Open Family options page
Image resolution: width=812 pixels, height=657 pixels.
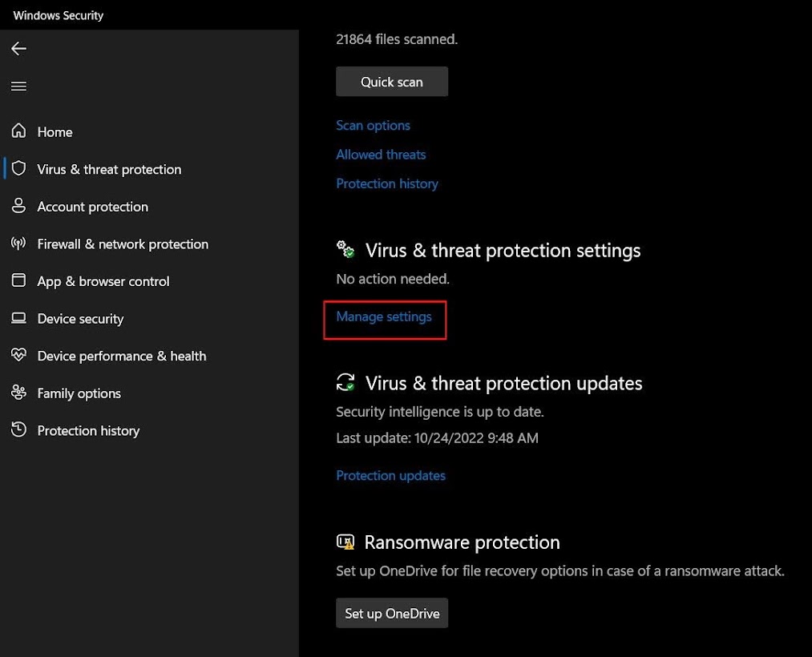coord(79,393)
